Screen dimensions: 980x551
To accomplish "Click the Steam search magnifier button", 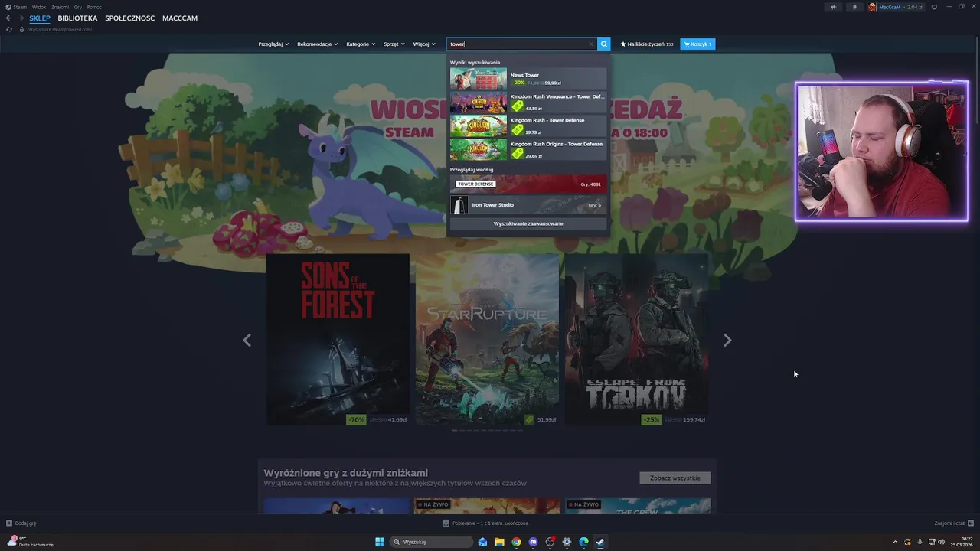I will click(x=604, y=44).
